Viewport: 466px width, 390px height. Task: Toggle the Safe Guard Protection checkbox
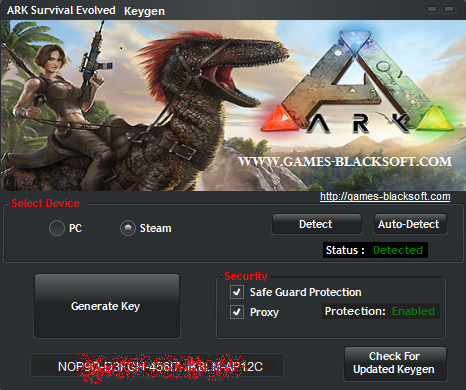click(x=237, y=292)
